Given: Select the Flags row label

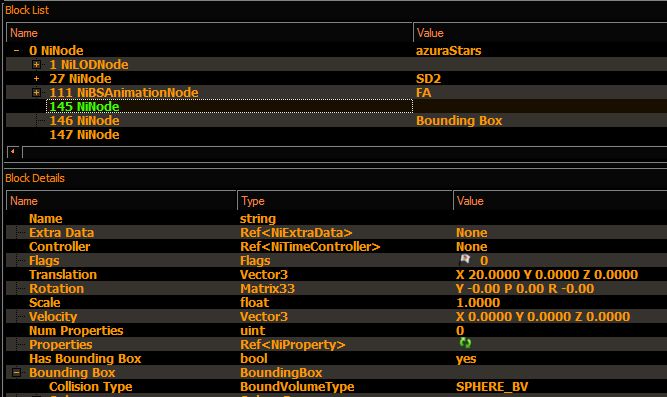Looking at the screenshot, I should (44, 260).
